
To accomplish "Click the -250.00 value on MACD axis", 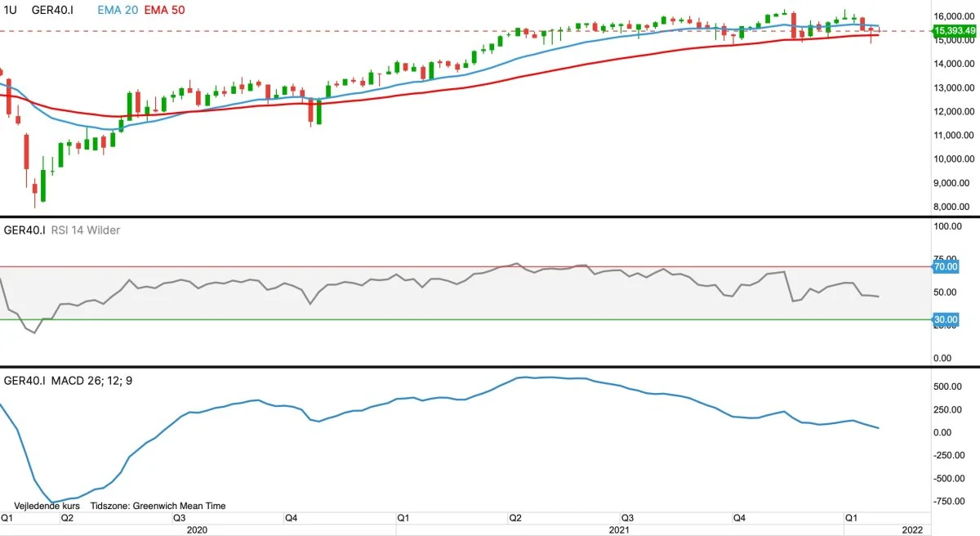I will 951,456.
